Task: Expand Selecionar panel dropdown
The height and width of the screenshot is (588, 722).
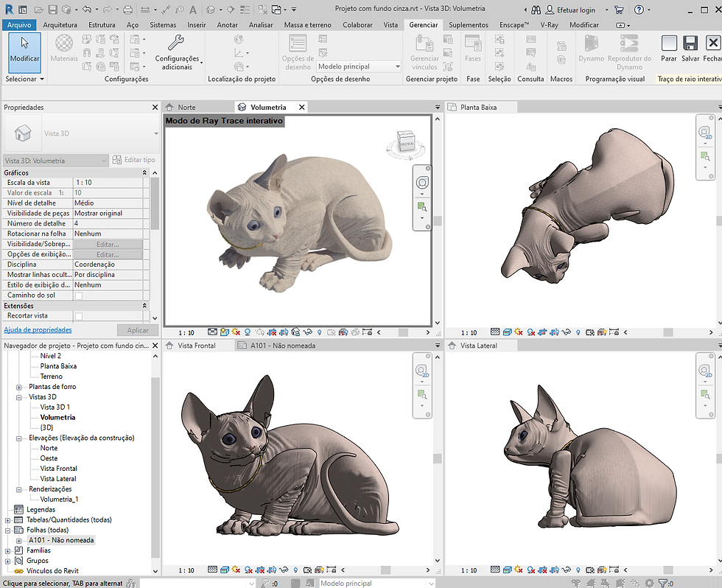Action: [x=25, y=79]
